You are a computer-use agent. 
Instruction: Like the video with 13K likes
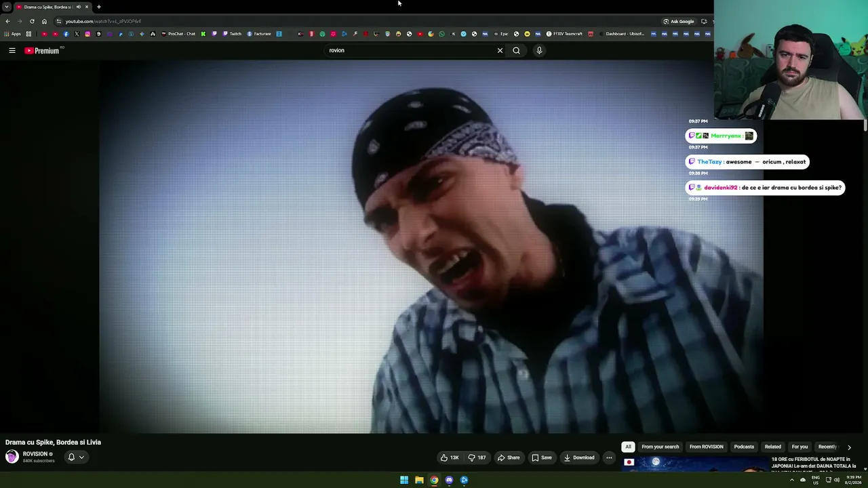[x=450, y=457]
